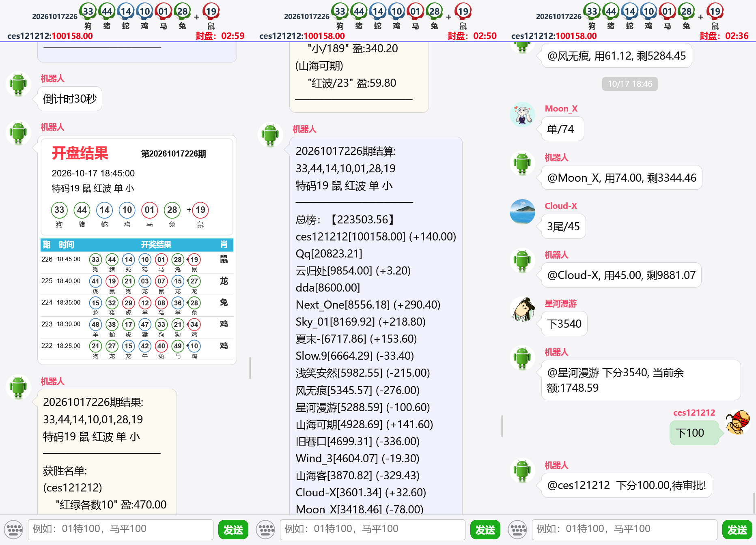Click robot avatar beside @Cloud-X reply
Screen dimensions: 756x545
pyautogui.click(x=522, y=261)
